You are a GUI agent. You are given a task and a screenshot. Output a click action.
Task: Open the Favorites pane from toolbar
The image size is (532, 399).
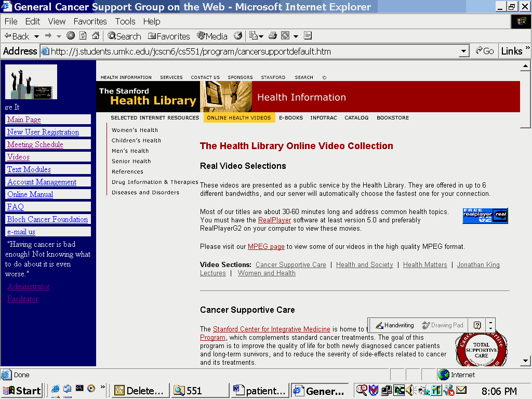tap(169, 36)
